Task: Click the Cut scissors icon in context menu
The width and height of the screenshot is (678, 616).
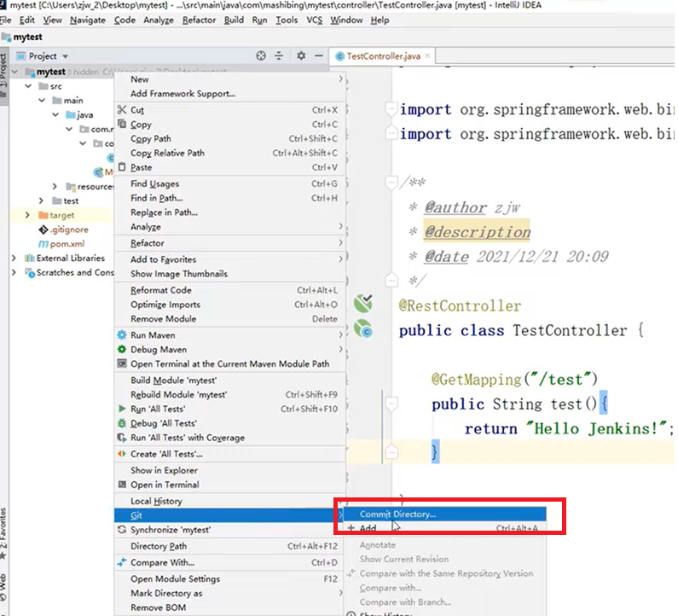Action: [x=122, y=110]
